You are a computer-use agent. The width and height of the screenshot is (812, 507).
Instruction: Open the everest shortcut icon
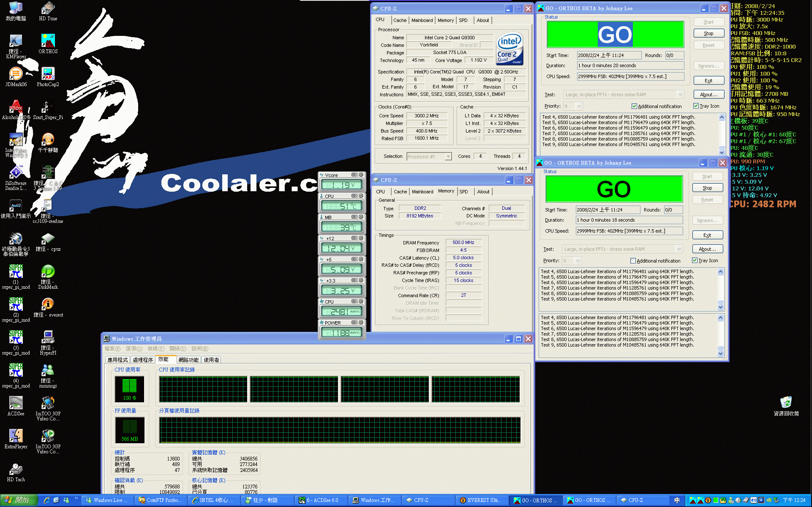(48, 304)
